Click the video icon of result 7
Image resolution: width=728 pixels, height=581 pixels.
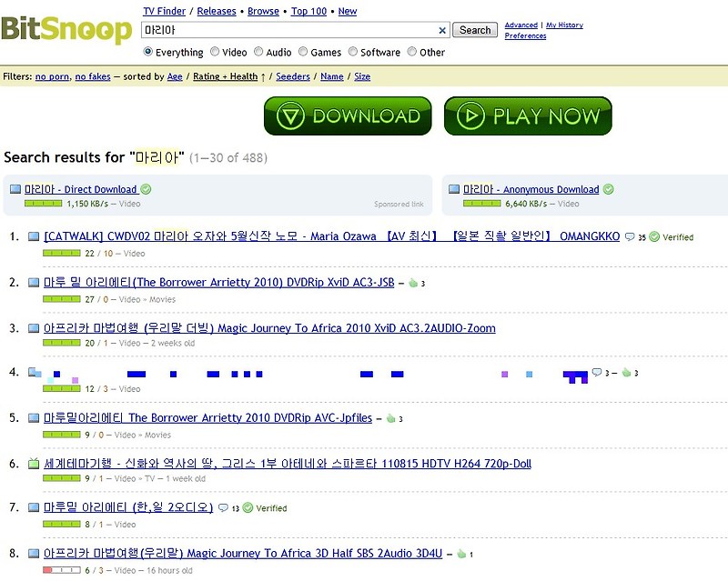(34, 507)
